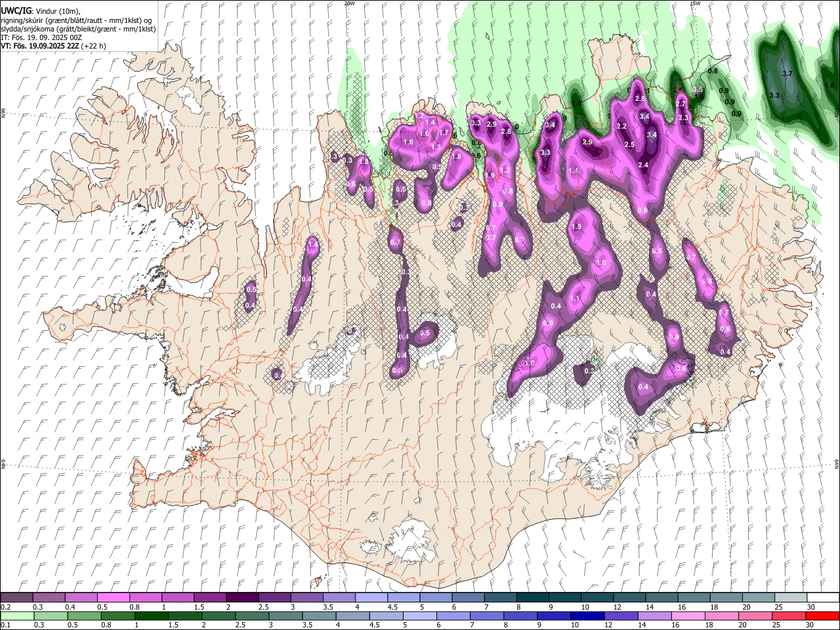Click the light pink 16 swatch in the lower legend

click(x=688, y=616)
